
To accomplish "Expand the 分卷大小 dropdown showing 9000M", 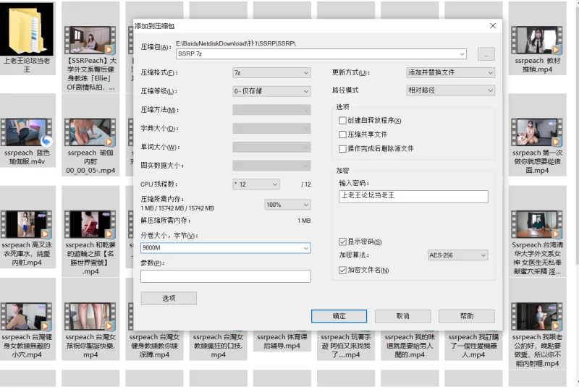I will click(306, 248).
